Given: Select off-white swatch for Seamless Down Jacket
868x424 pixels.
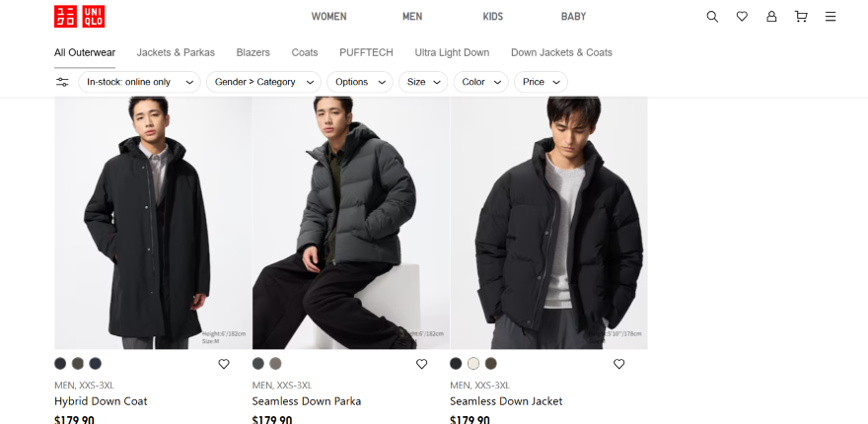Looking at the screenshot, I should 473,364.
